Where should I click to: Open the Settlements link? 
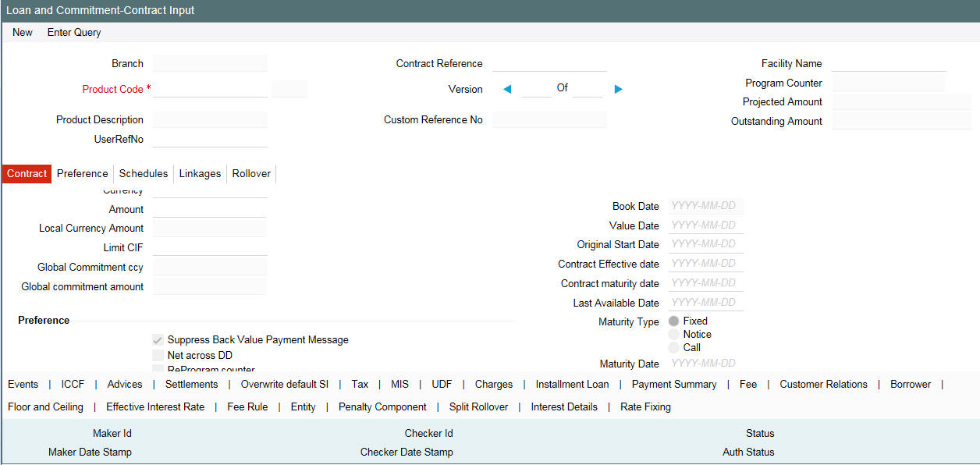point(192,384)
